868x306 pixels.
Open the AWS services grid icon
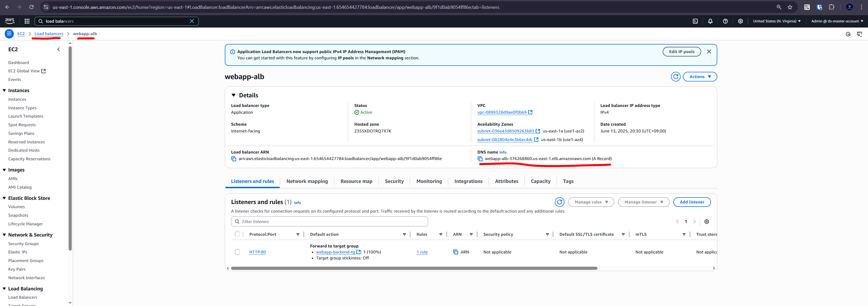(x=27, y=21)
